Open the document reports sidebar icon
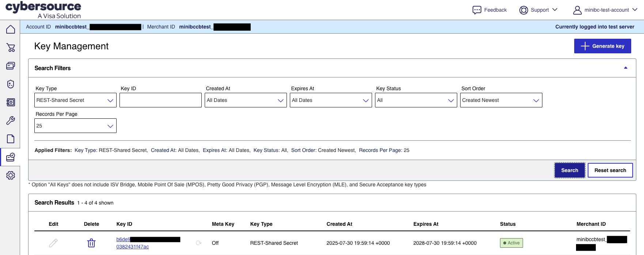Viewport: 644px width, 255px height. tap(11, 139)
